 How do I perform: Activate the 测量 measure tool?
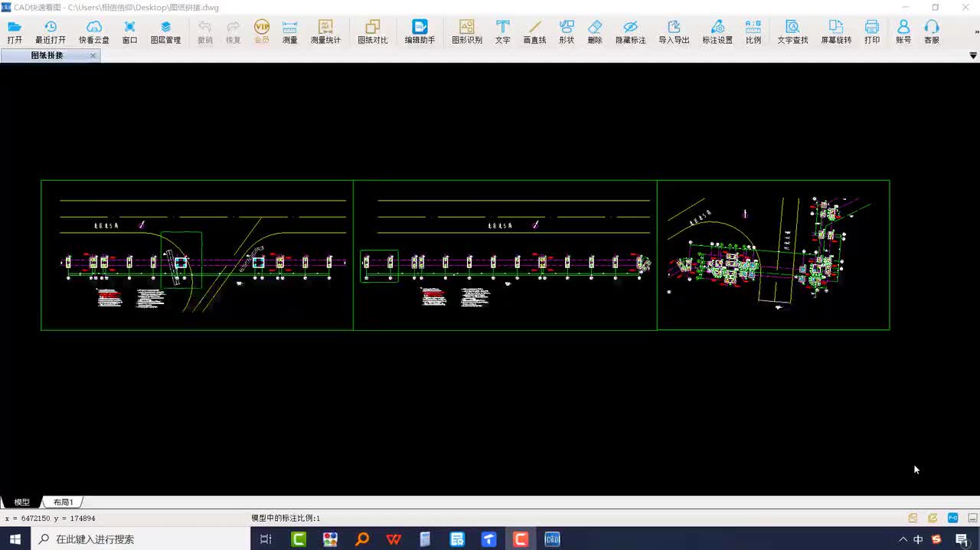pos(290,32)
